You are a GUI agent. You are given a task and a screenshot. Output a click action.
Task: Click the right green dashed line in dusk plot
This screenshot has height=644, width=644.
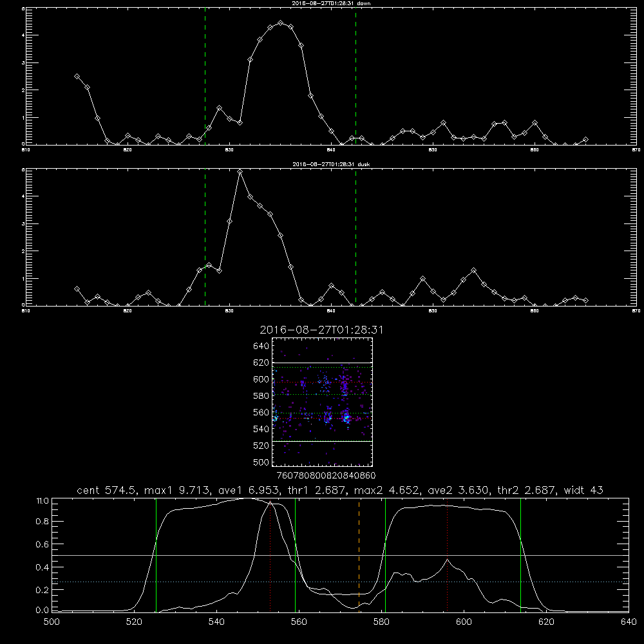tap(355, 238)
